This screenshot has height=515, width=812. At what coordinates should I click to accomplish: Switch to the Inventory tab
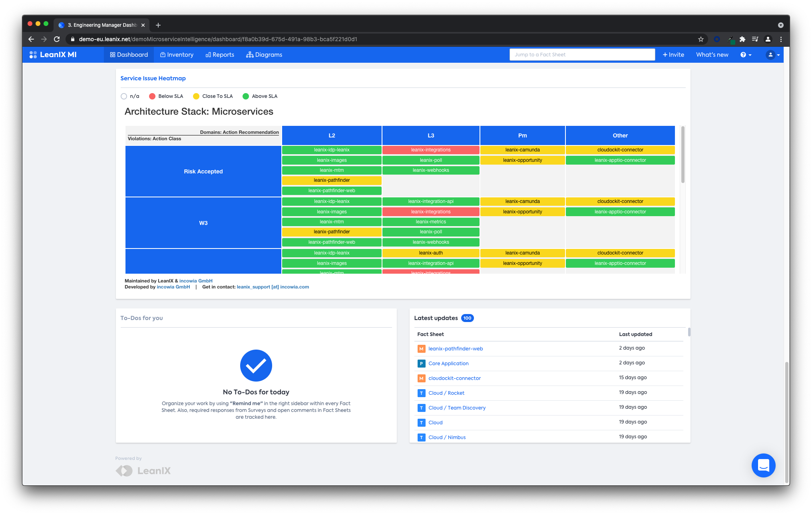(177, 55)
